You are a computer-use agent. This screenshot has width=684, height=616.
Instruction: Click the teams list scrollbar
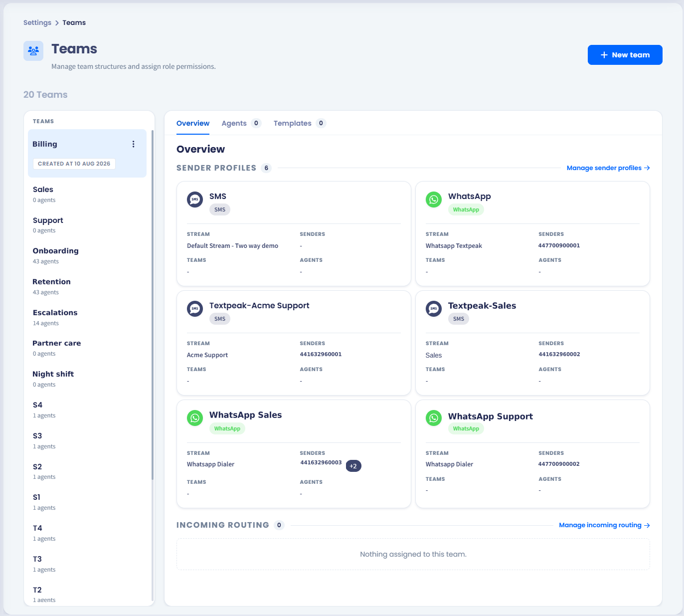[153, 304]
